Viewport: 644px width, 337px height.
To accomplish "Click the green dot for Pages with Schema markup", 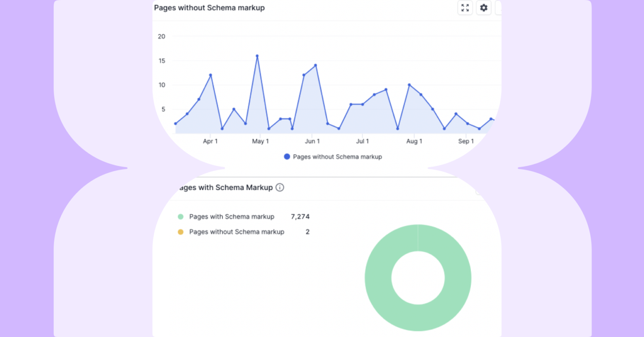I will (180, 217).
